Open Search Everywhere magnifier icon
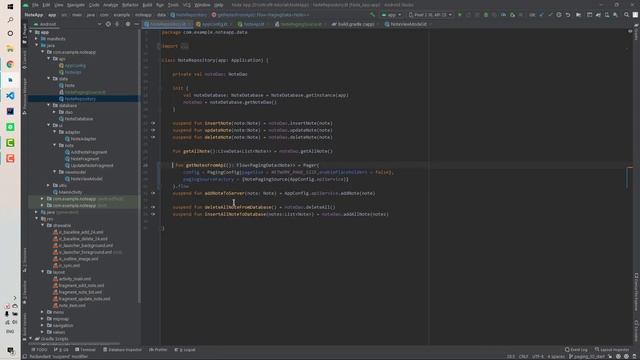 click(x=627, y=15)
